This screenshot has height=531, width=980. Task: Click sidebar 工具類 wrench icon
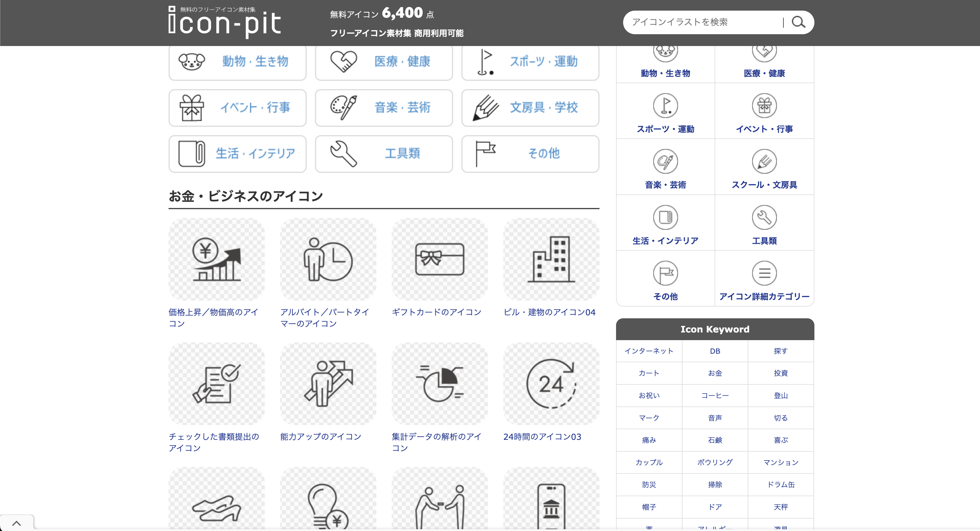click(x=764, y=217)
